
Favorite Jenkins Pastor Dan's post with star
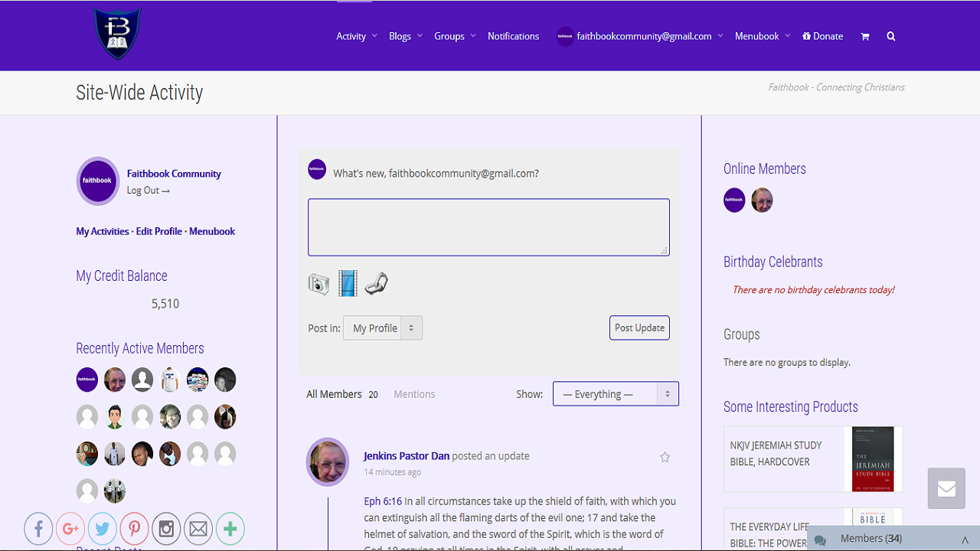point(665,457)
